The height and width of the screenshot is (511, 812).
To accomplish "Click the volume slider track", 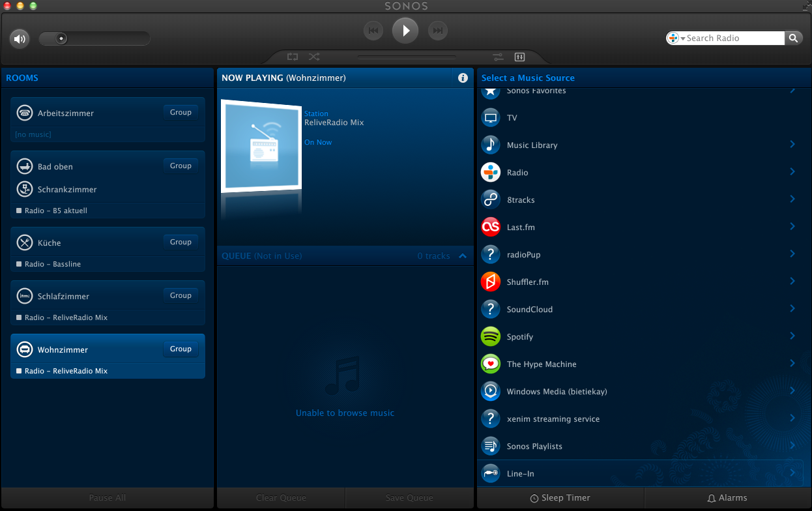I will 94,38.
